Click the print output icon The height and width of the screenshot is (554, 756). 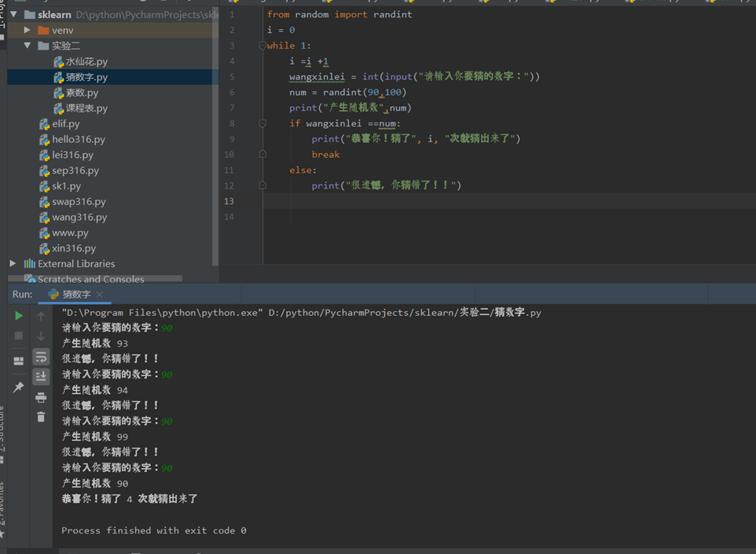click(41, 398)
